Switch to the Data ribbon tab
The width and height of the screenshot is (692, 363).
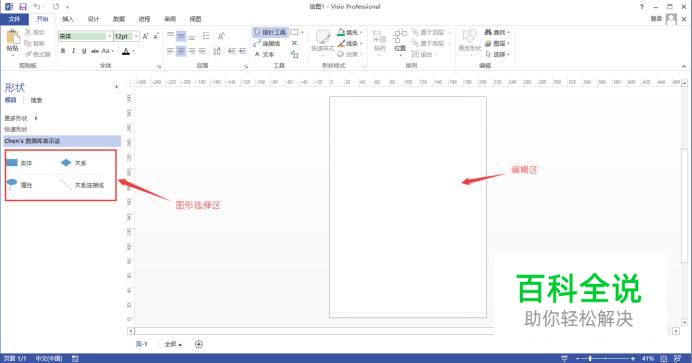click(119, 19)
